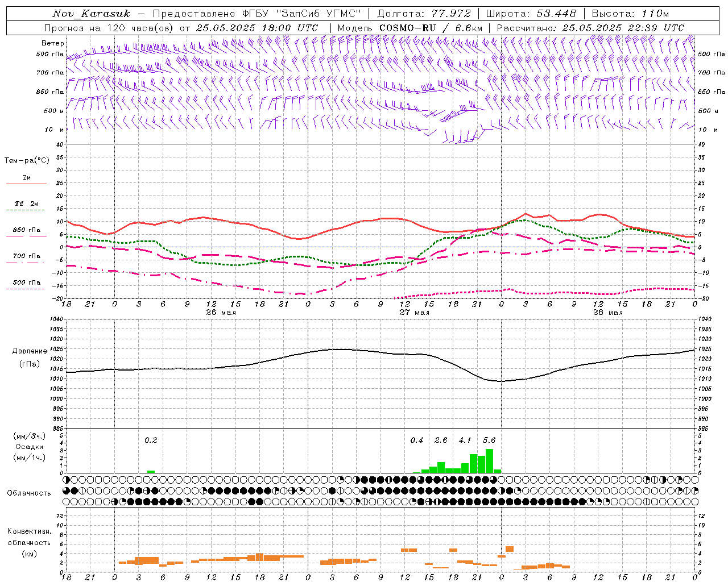The width and height of the screenshot is (728, 582).
Task: Click the '(мм/1ч.)' precipitation unit label
Action: pyautogui.click(x=29, y=458)
